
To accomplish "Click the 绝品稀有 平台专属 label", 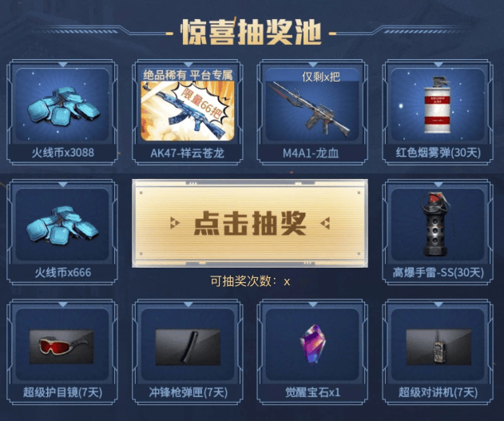I will [188, 75].
